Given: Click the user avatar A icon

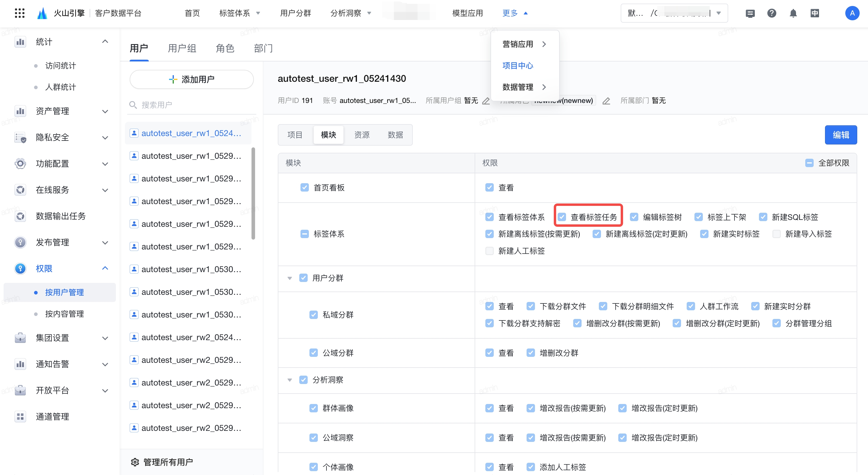Looking at the screenshot, I should [x=852, y=13].
